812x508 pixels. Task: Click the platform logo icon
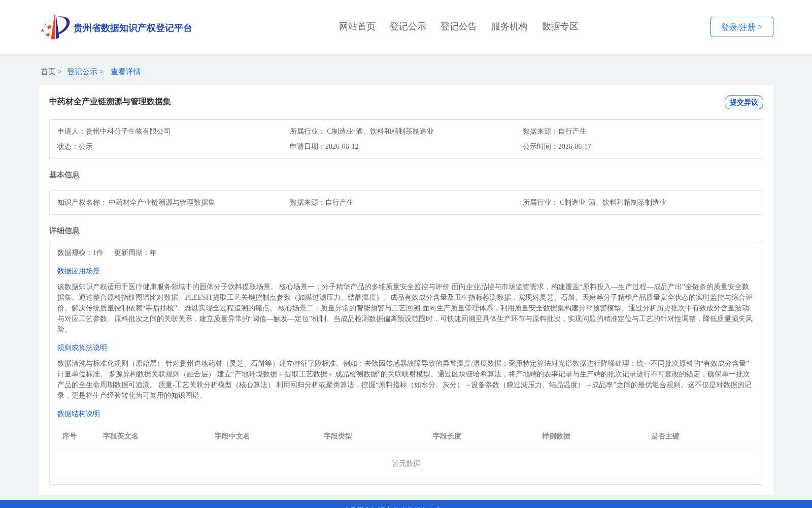[55, 27]
